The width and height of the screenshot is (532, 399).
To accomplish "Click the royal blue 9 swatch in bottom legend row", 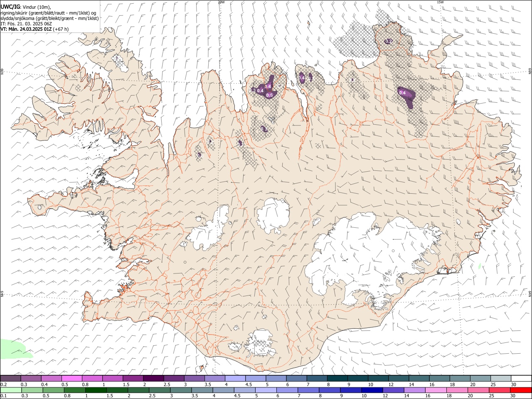I will (x=350, y=390).
